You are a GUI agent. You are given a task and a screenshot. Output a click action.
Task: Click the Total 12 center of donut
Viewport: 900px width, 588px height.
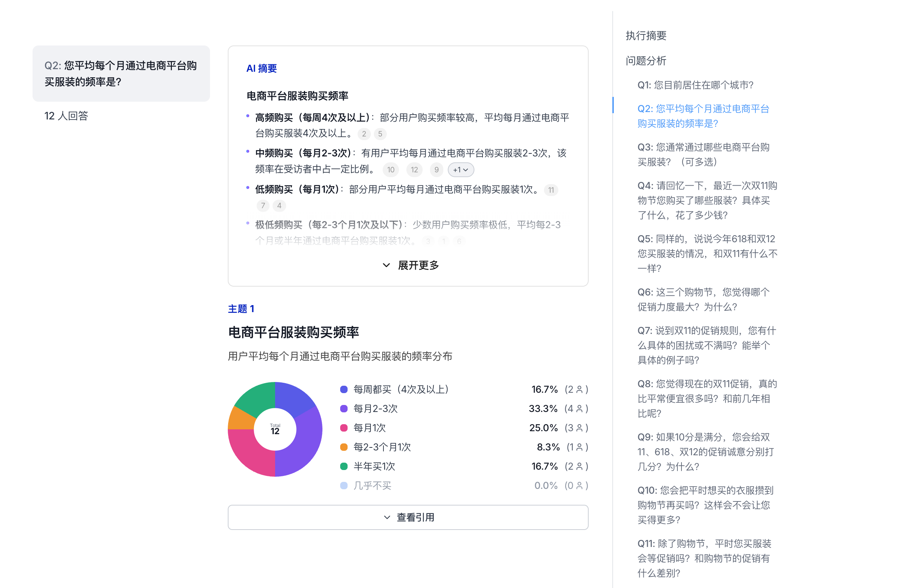click(275, 429)
